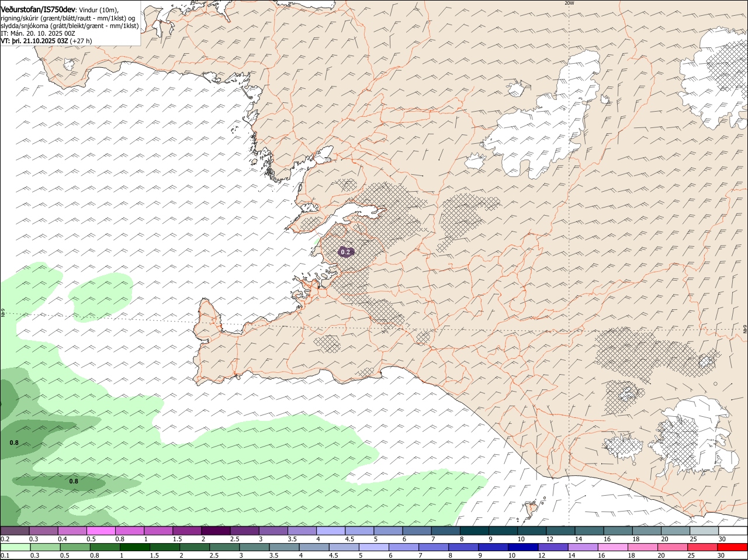The height and width of the screenshot is (560, 748).
Task: Pick the dusky mauve legend swatch labeled 0.2
Action: (x=15, y=531)
